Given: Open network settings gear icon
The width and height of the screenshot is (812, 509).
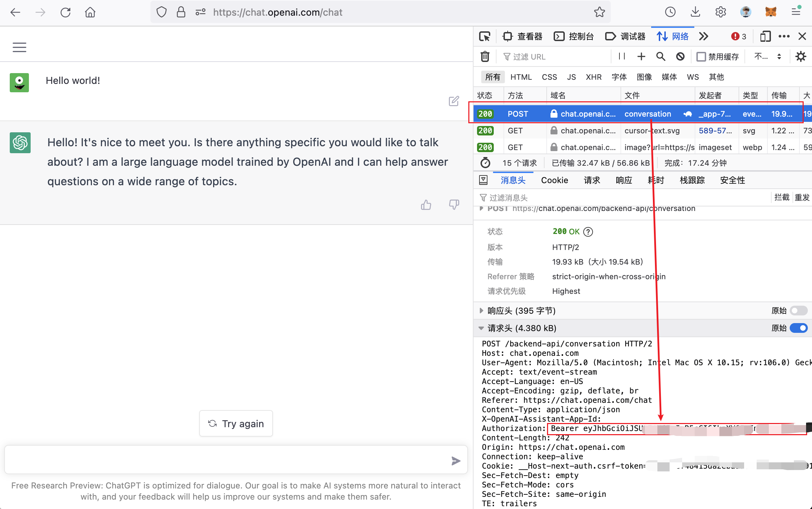Looking at the screenshot, I should [801, 56].
